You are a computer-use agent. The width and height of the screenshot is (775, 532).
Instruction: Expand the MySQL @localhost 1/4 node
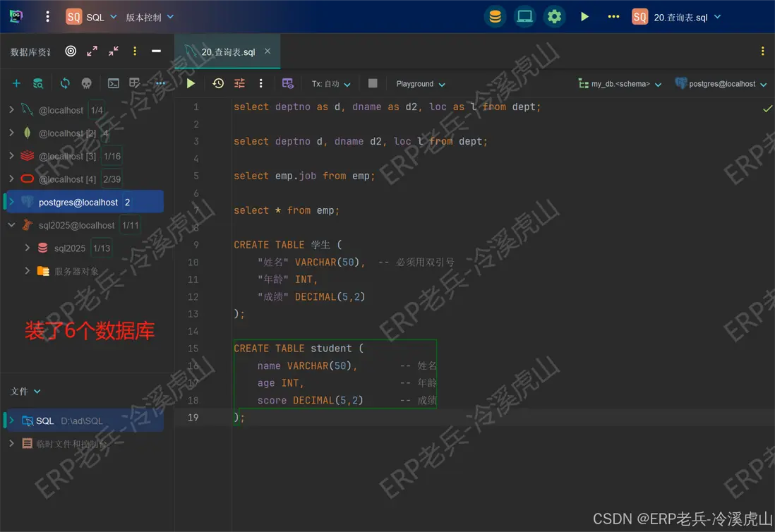click(x=11, y=109)
